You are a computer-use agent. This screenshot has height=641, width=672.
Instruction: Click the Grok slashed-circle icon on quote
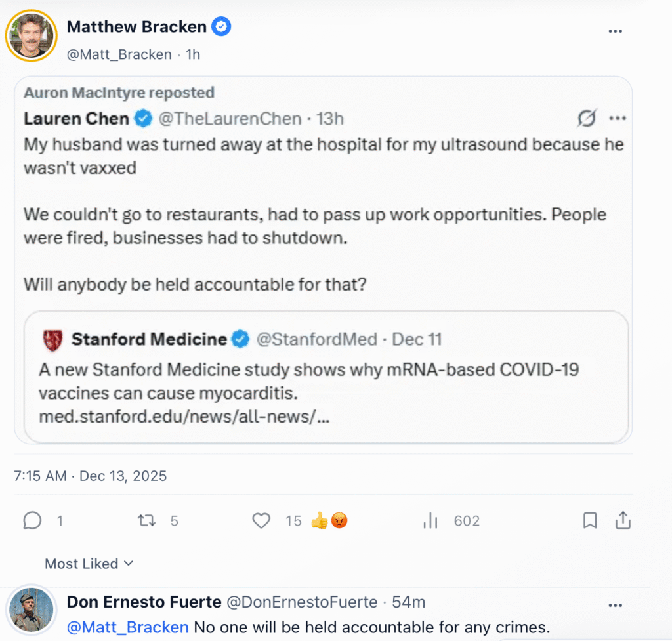pyautogui.click(x=587, y=119)
